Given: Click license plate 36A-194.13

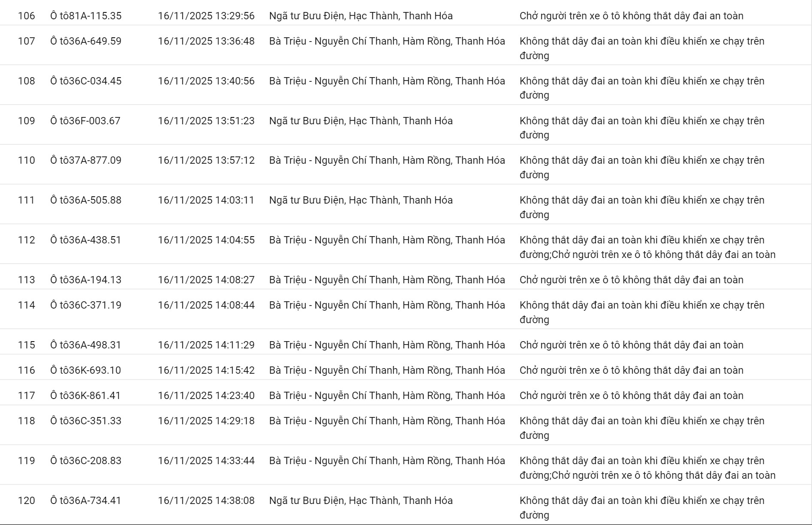Looking at the screenshot, I should [86, 280].
